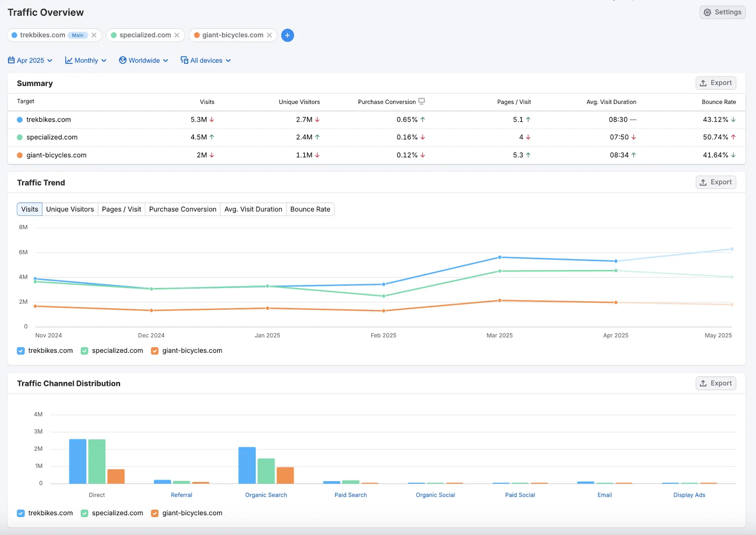Export the Traffic Channel Distribution chart
The height and width of the screenshot is (535, 756).
716,383
